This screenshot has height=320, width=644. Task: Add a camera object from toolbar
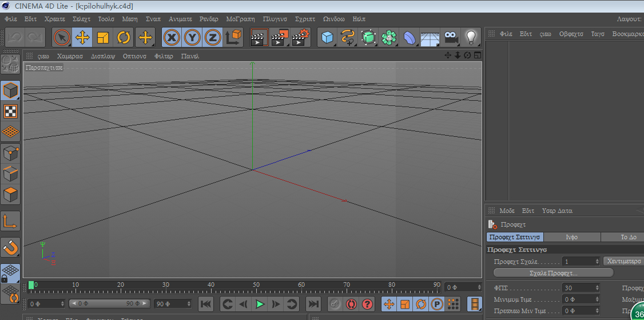451,38
